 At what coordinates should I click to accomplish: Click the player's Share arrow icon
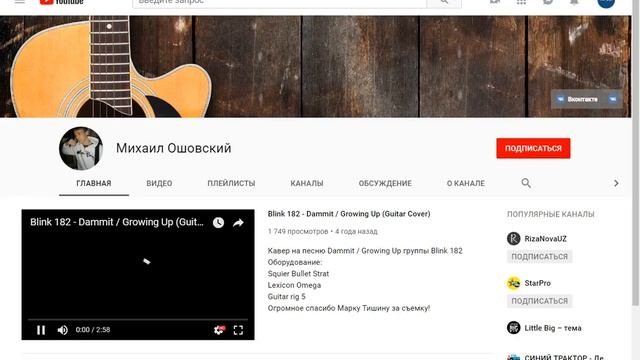238,222
